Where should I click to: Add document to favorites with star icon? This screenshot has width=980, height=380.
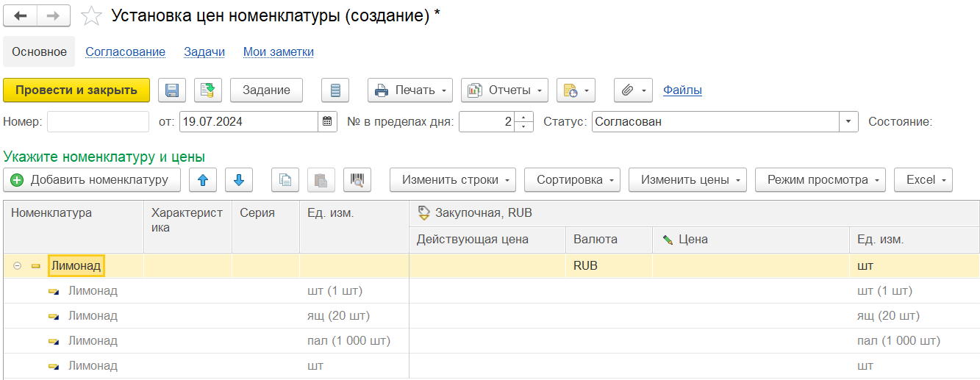point(91,15)
